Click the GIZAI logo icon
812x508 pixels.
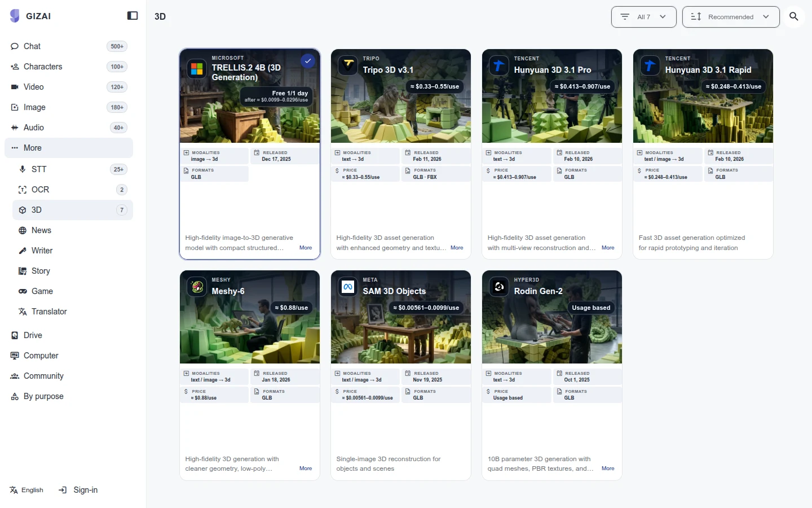(x=15, y=16)
